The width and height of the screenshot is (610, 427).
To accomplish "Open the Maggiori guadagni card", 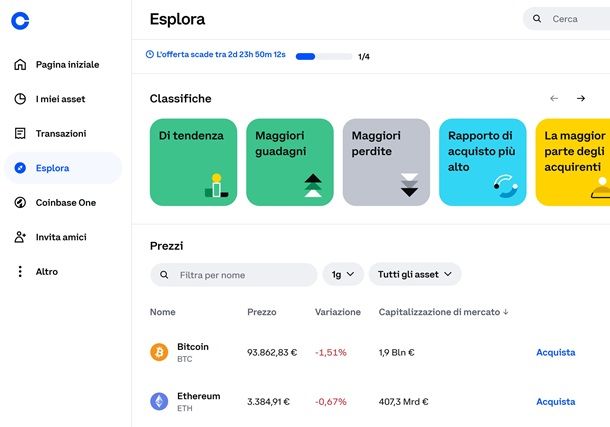I will (289, 162).
